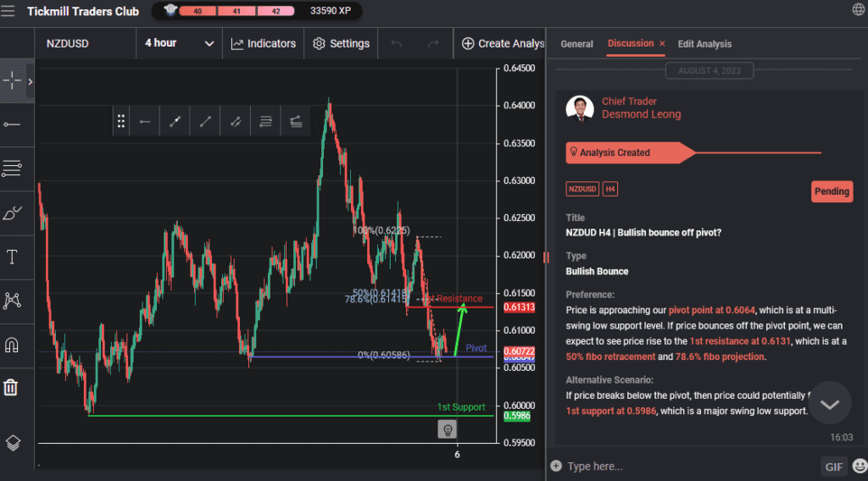This screenshot has height=481, width=868.
Task: Open the Indicators panel
Action: tap(264, 43)
